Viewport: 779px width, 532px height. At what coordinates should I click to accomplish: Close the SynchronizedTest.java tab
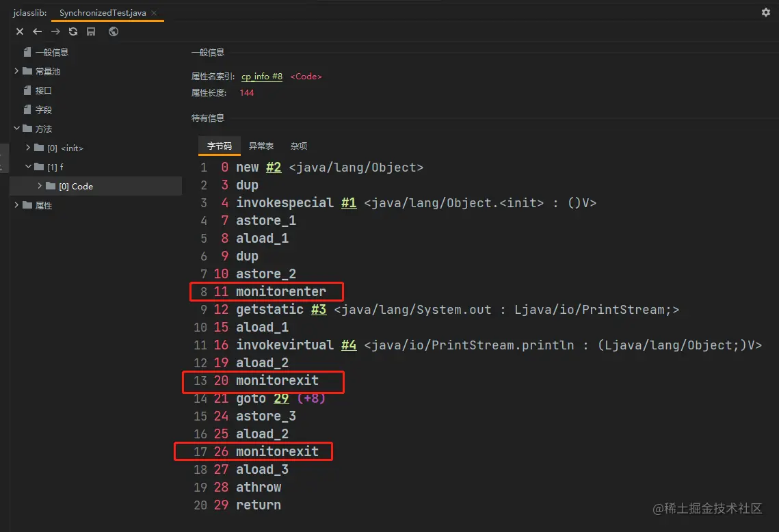coord(154,13)
